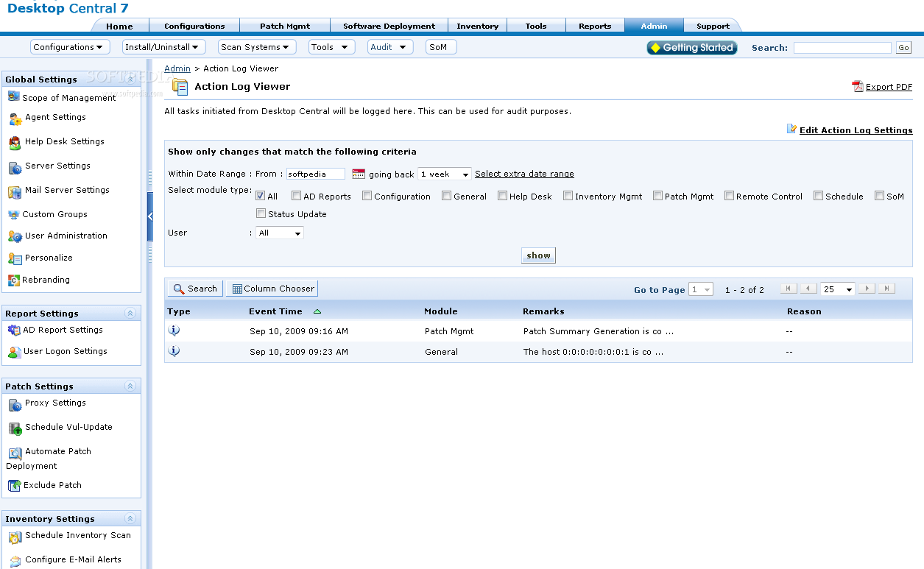The width and height of the screenshot is (924, 569).
Task: Go to the first page of results
Action: 789,289
